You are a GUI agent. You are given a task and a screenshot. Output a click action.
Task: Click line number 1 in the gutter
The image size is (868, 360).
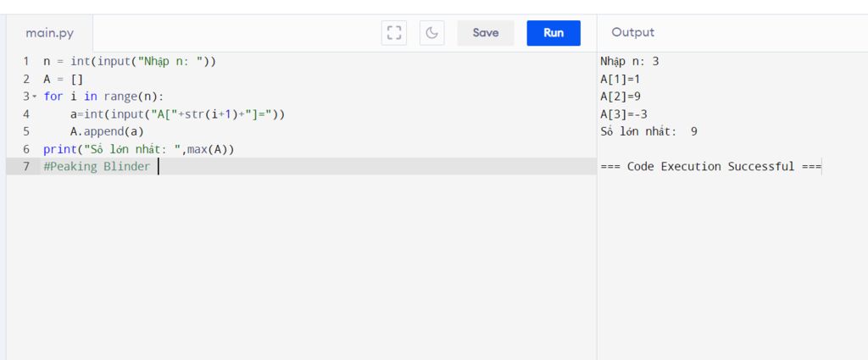tap(25, 61)
